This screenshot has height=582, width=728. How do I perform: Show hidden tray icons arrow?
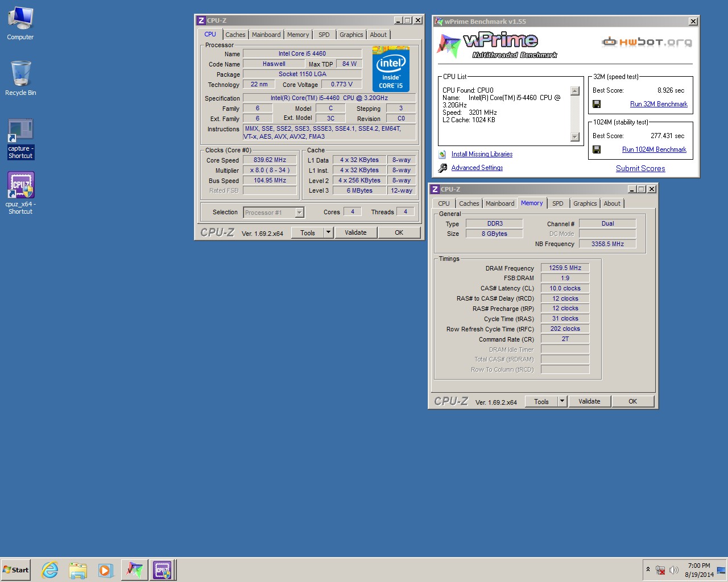click(x=648, y=569)
